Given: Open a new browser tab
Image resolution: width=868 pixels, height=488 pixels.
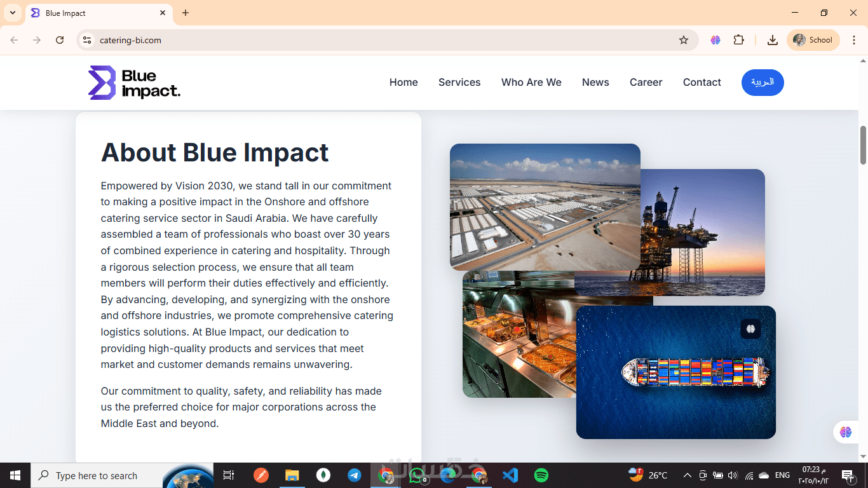Looking at the screenshot, I should [186, 13].
